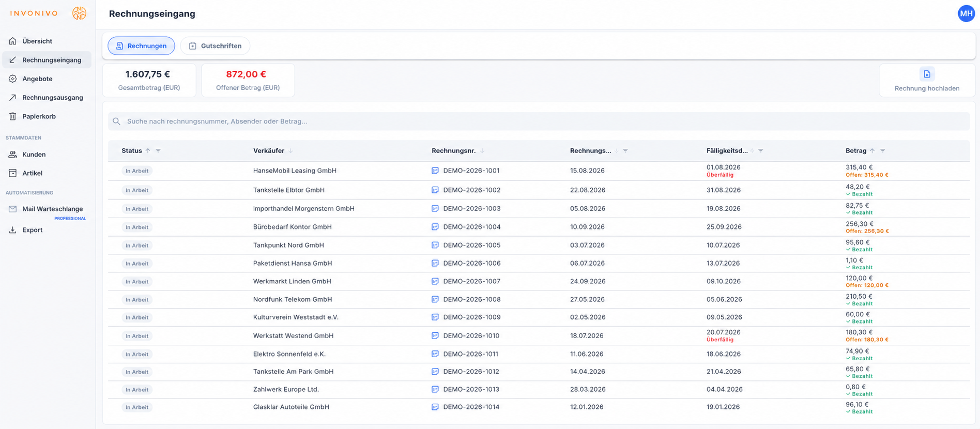Click the document icon beside DEMO-2026-1011
Viewport: 980px width, 429px height.
click(x=435, y=354)
